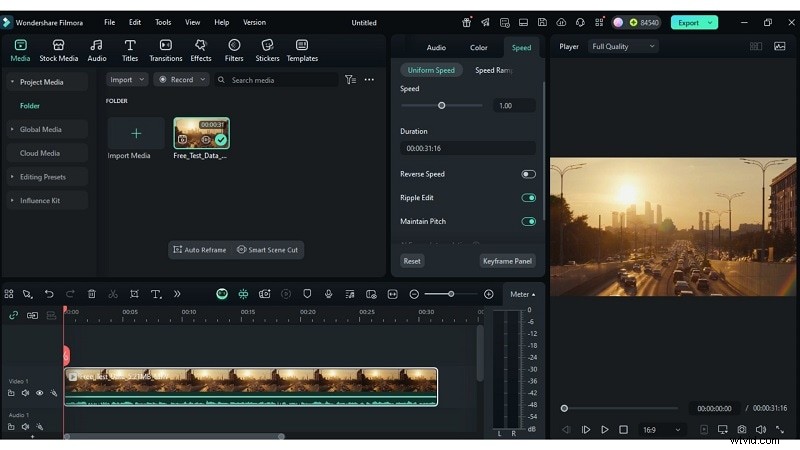
Task: Switch to the Color tab in properties
Action: [x=479, y=47]
